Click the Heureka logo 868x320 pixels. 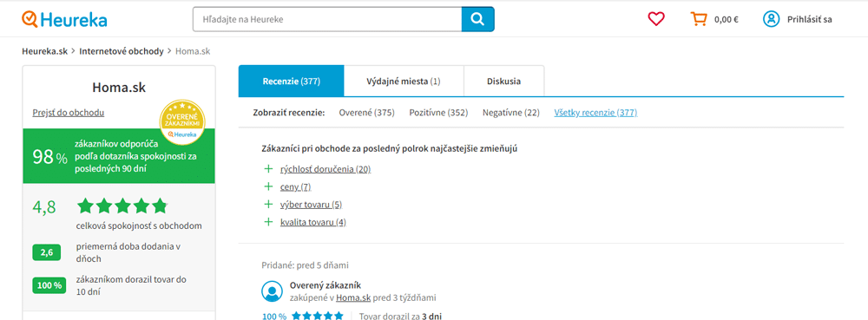64,19
